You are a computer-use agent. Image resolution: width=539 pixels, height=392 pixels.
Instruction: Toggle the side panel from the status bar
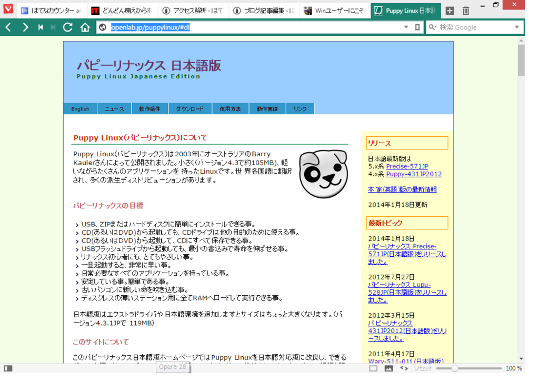pos(8,368)
